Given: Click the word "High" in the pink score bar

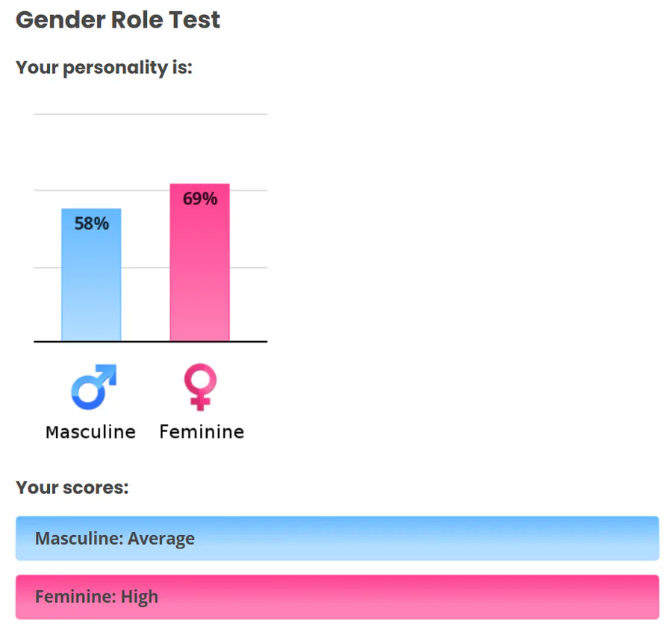Looking at the screenshot, I should coord(140,597).
